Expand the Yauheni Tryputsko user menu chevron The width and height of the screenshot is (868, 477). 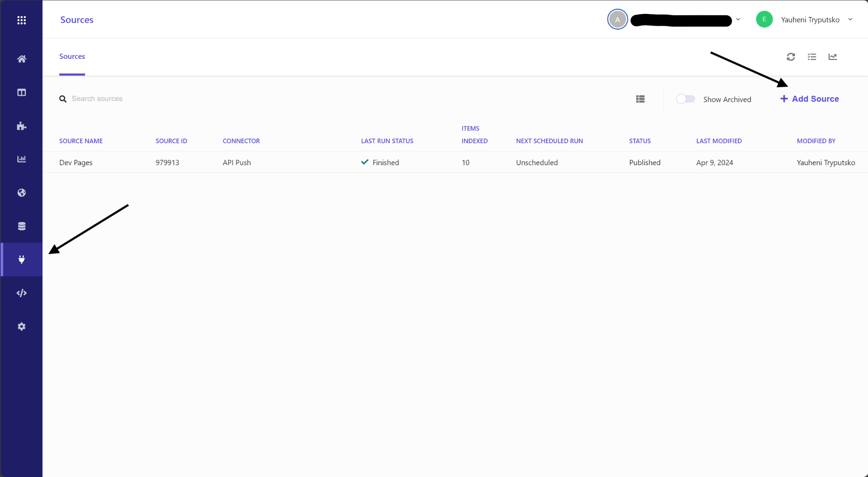pyautogui.click(x=850, y=19)
